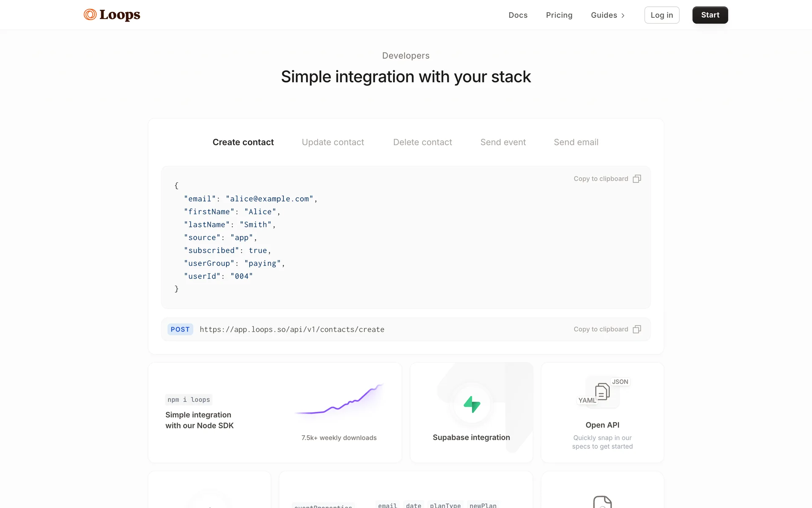Click the Open API documents icon
Viewport: 812px width, 508px height.
click(x=602, y=392)
